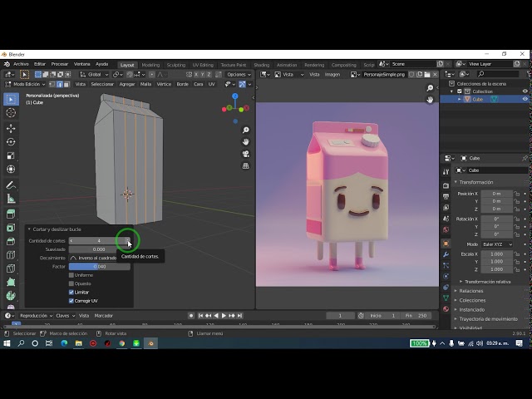The image size is (532, 399).
Task: Choose the Measure tool
Action: click(11, 199)
